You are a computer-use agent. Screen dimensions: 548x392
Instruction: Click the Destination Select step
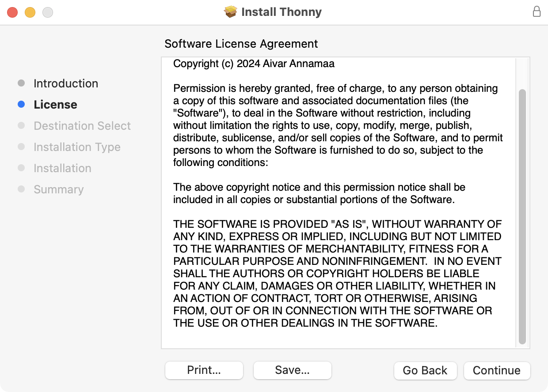tap(82, 126)
